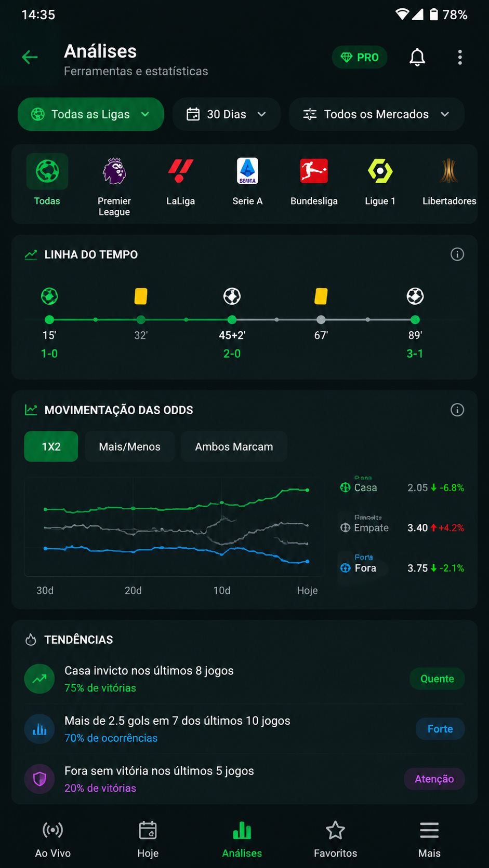Screen dimensions: 489x868
Task: Select the 67' timeline marker dot
Action: click(321, 320)
